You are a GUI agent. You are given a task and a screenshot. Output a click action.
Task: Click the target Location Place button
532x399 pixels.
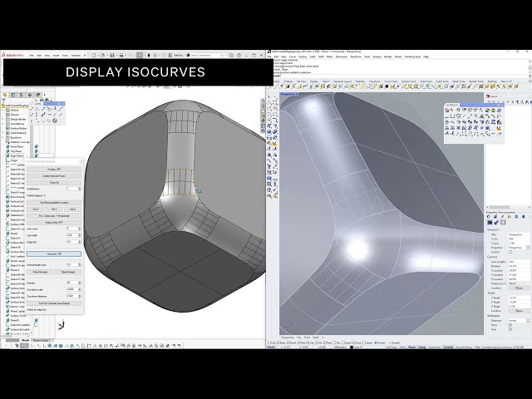(519, 311)
